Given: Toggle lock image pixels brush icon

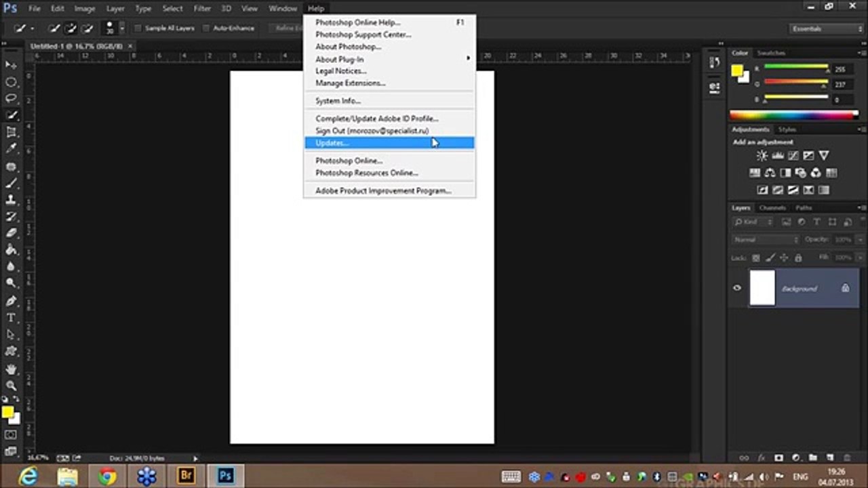Looking at the screenshot, I should 769,258.
